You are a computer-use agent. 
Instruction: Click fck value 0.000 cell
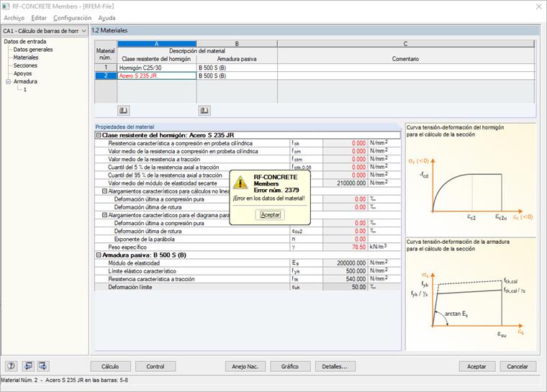tap(345, 143)
